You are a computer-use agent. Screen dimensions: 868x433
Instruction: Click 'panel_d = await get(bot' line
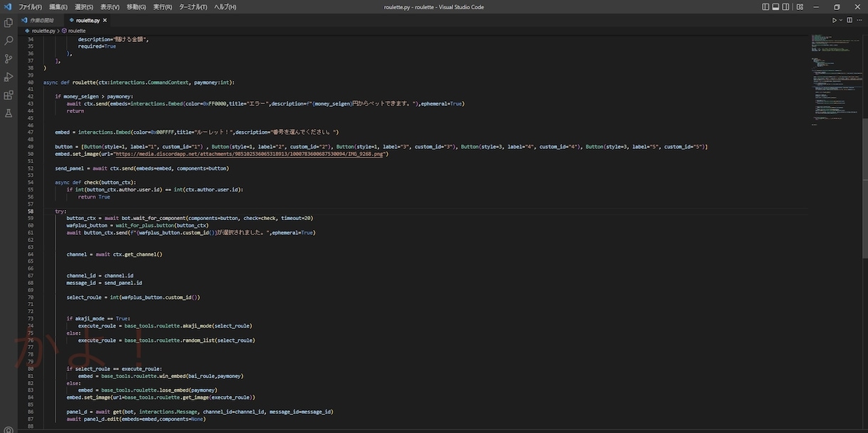point(200,412)
